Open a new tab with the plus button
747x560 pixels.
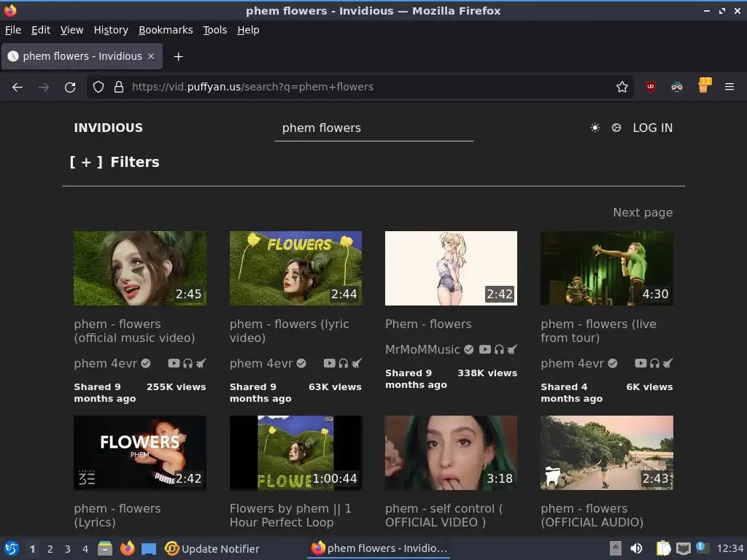pyautogui.click(x=178, y=57)
